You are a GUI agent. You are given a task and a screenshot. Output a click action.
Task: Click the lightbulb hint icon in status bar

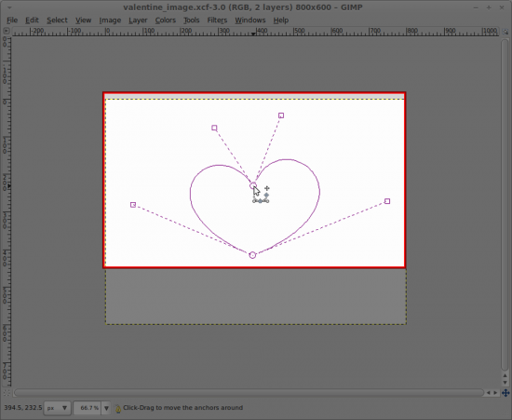[x=118, y=408]
